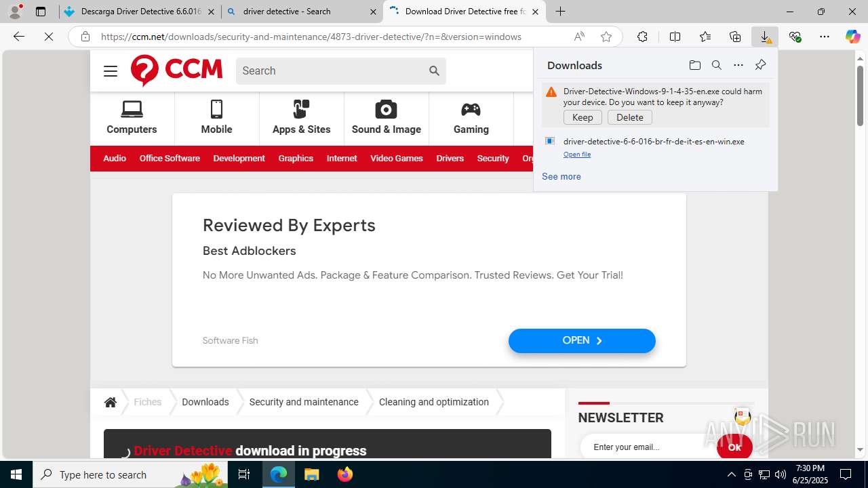Launch Firefox from taskbar

(345, 474)
